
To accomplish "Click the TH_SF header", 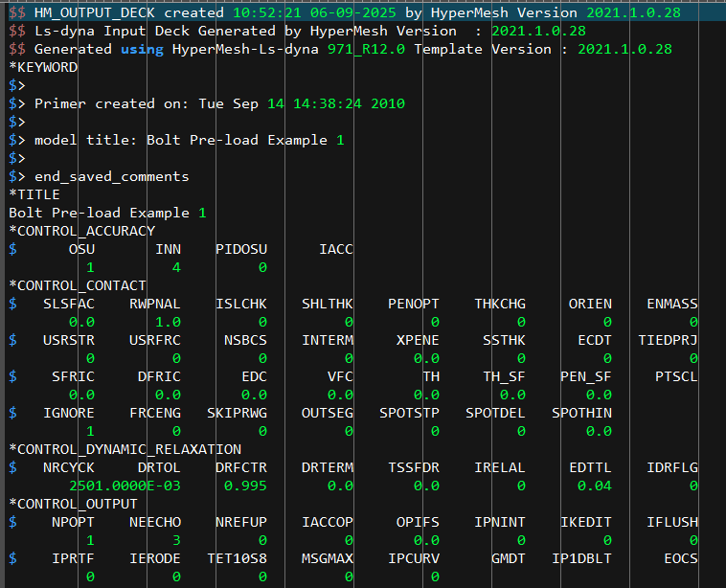I will point(504,376).
